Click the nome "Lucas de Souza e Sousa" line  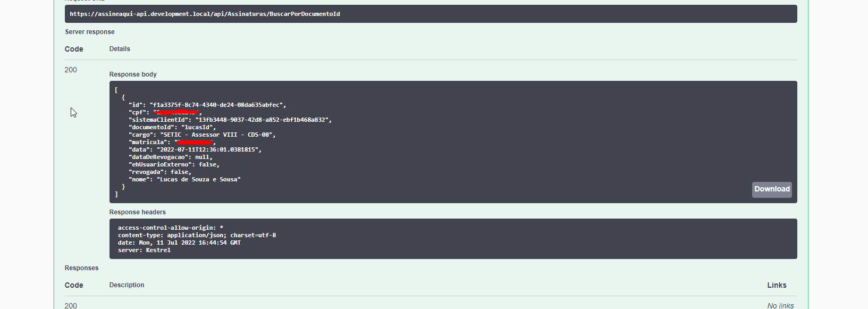[184, 180]
